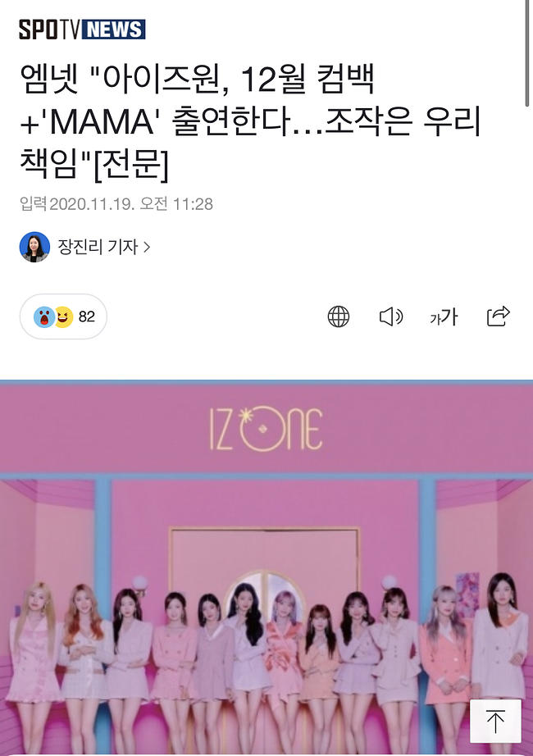Click the reaction count 82
Screen dimensions: 533x756
87,317
